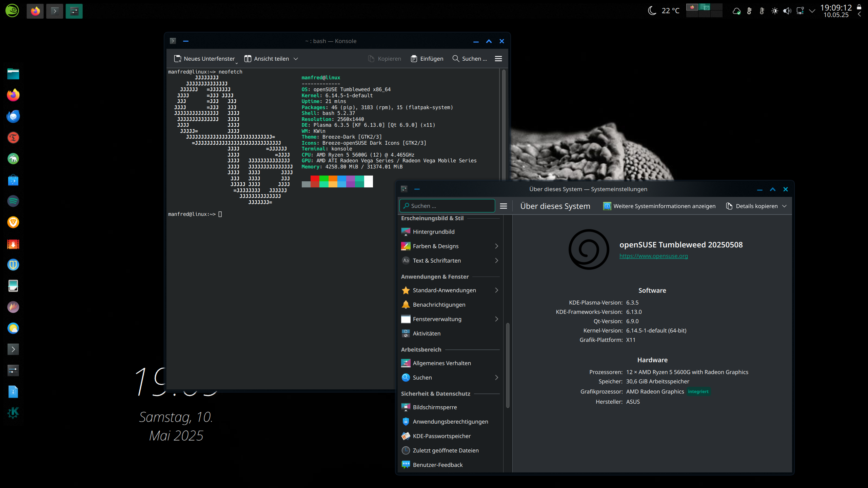Click the settings sidebar hamburger menu
Screen dimensions: 868x488
(504, 206)
